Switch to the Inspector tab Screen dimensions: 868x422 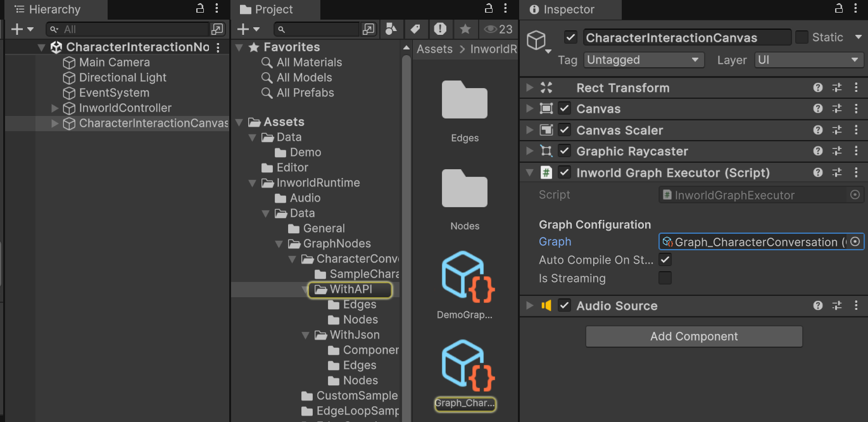(569, 10)
